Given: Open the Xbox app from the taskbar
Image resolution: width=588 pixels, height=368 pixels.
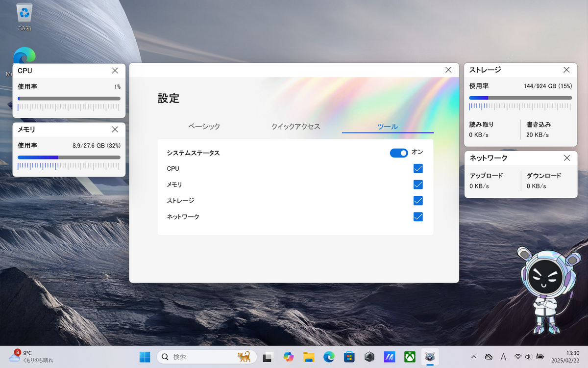Looking at the screenshot, I should (x=410, y=357).
